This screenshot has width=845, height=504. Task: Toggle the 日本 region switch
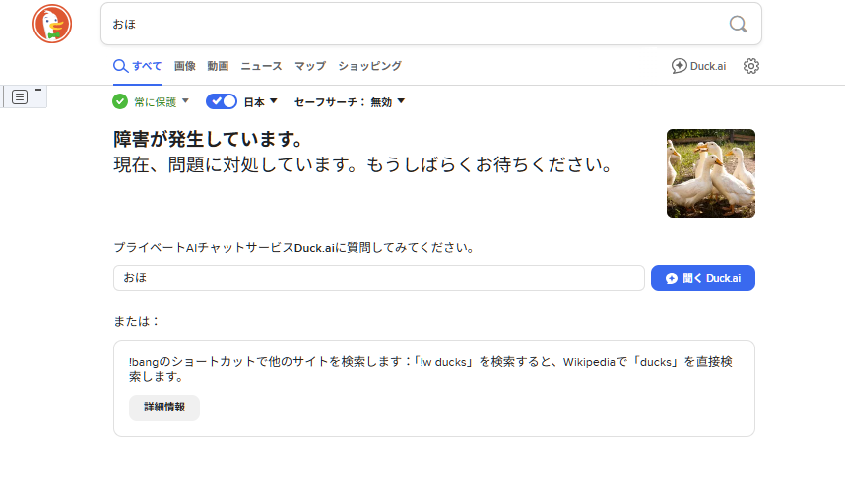(222, 101)
